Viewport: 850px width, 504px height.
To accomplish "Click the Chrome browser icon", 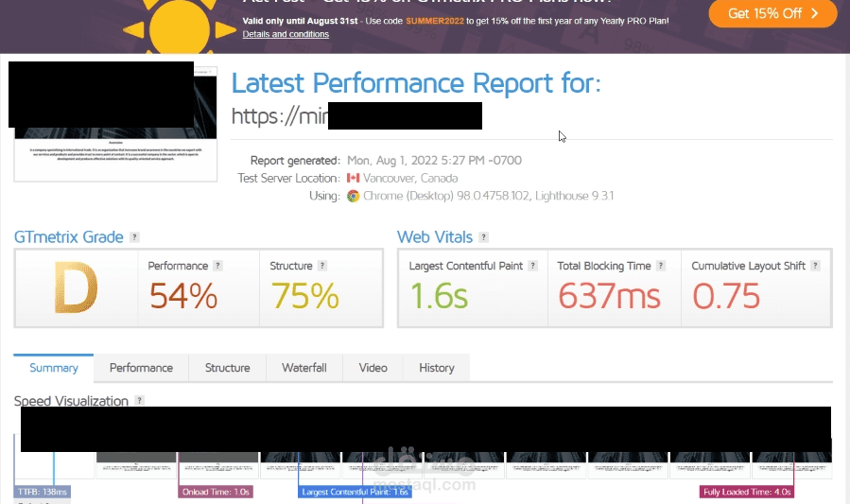I will 353,196.
